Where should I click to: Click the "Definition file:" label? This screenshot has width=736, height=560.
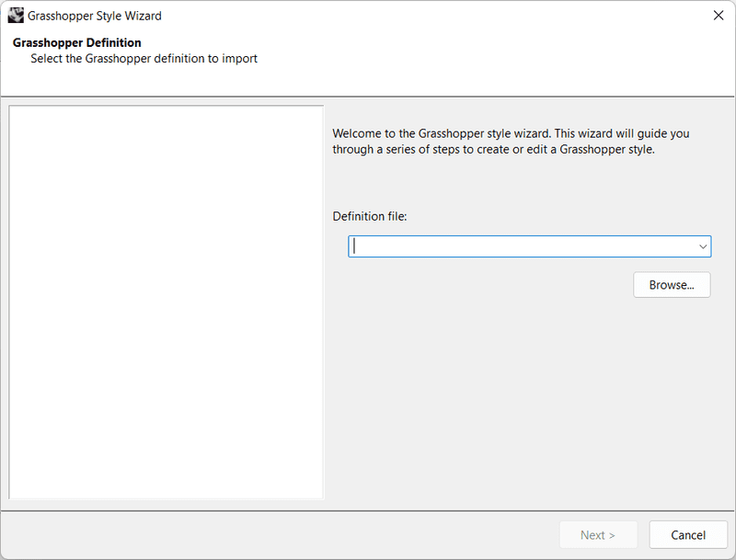point(369,216)
